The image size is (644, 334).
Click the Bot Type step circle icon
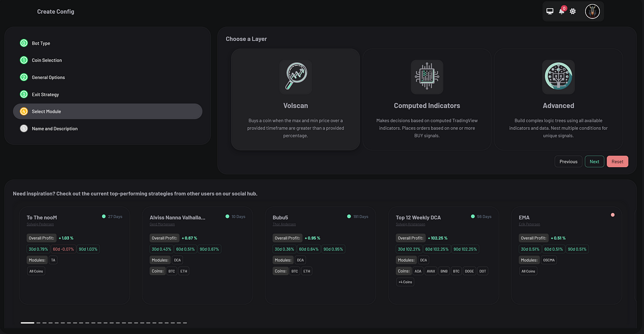pos(23,43)
